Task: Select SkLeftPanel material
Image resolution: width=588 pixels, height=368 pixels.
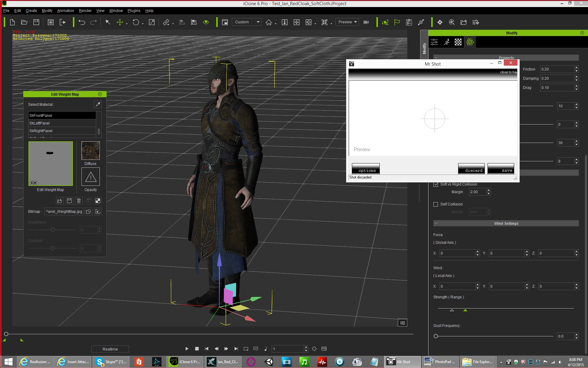Action: (62, 123)
